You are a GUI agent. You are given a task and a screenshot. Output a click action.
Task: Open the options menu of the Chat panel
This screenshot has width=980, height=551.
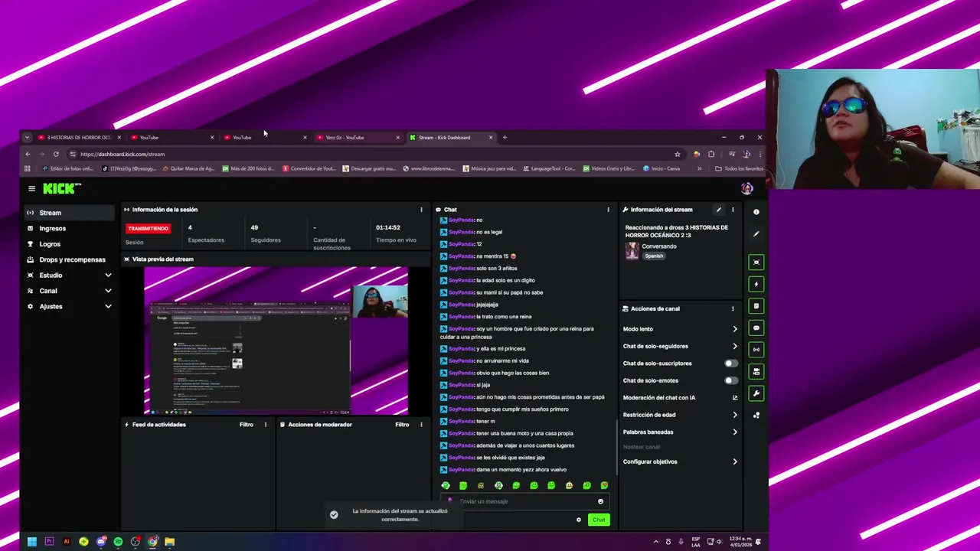click(609, 210)
